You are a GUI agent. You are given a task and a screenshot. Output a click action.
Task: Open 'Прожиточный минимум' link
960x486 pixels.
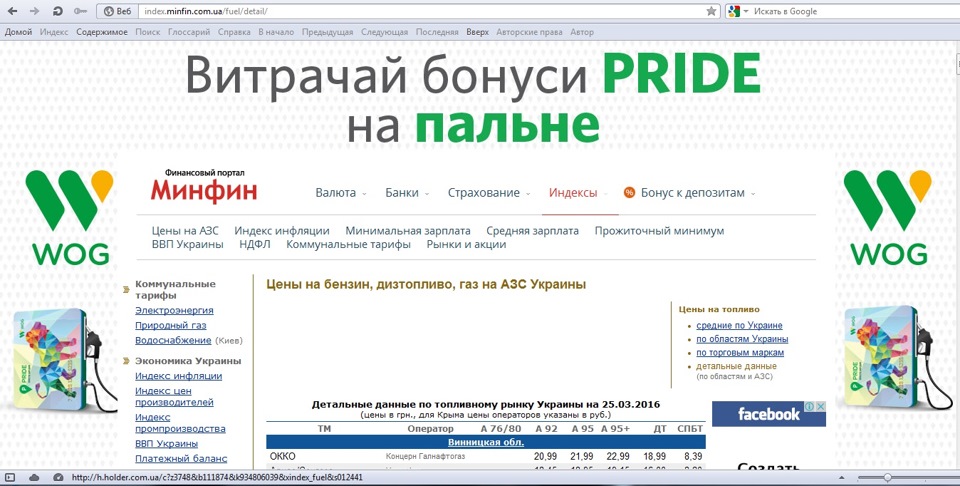pyautogui.click(x=659, y=231)
